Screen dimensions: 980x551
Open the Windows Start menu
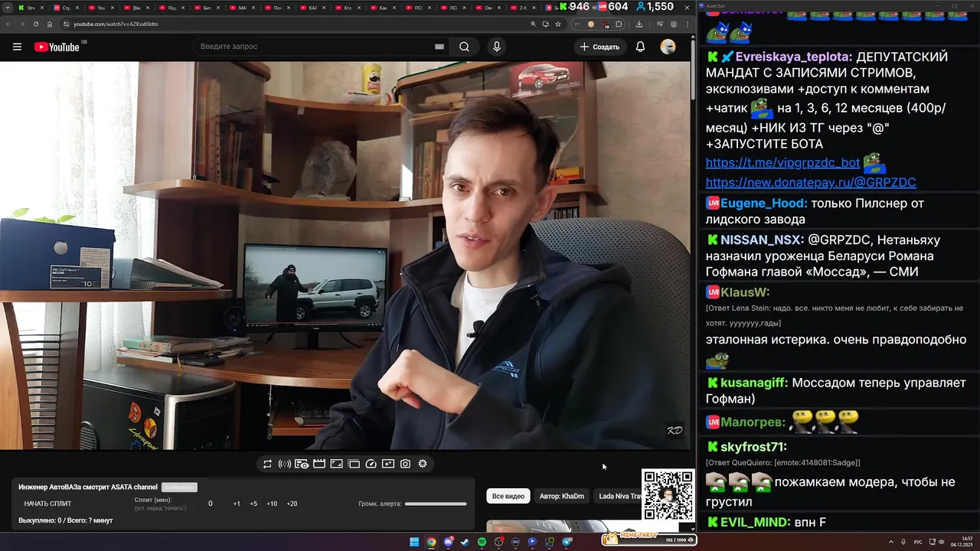pyautogui.click(x=414, y=542)
